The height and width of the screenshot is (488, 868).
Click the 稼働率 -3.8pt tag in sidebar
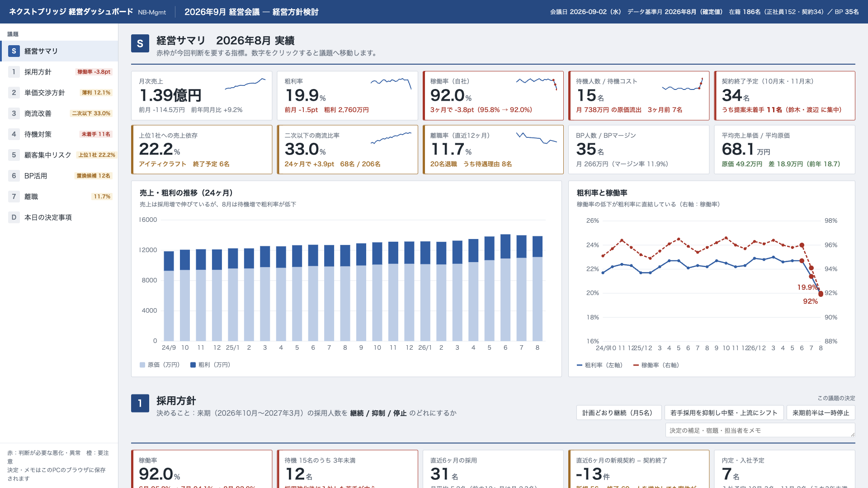click(94, 72)
